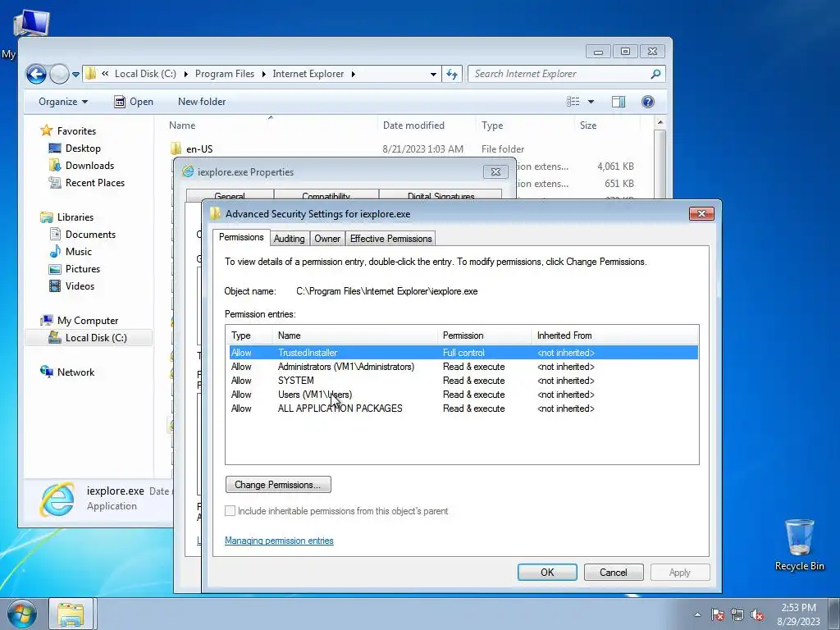
Task: Click the Inherited From column header
Action: [615, 336]
